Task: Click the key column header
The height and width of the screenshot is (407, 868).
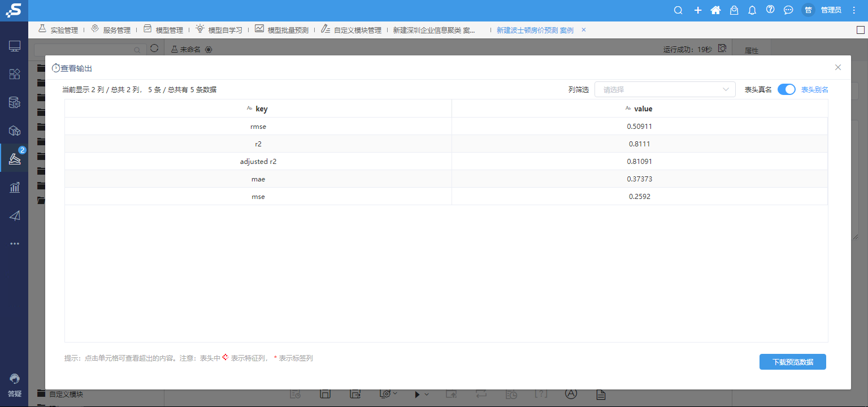Action: coord(258,109)
